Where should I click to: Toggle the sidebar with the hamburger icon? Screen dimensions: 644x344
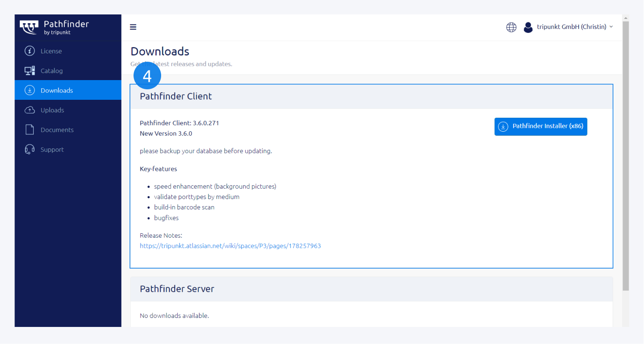coord(133,27)
